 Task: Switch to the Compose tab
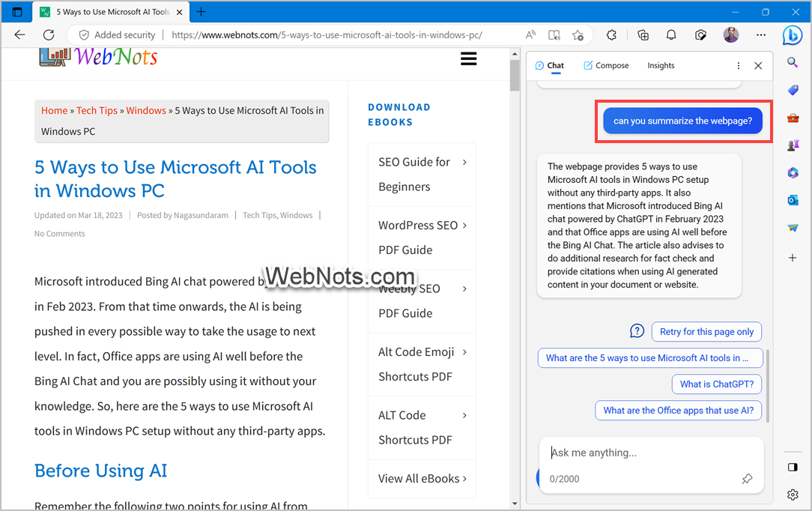[606, 65]
